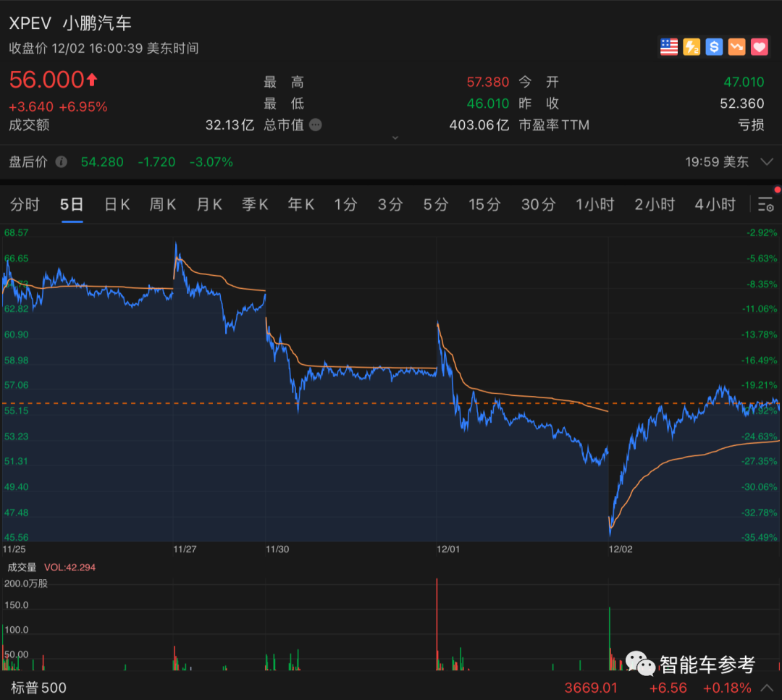
Task: Expand the 标普500 index bar chevron
Action: pyautogui.click(x=767, y=688)
